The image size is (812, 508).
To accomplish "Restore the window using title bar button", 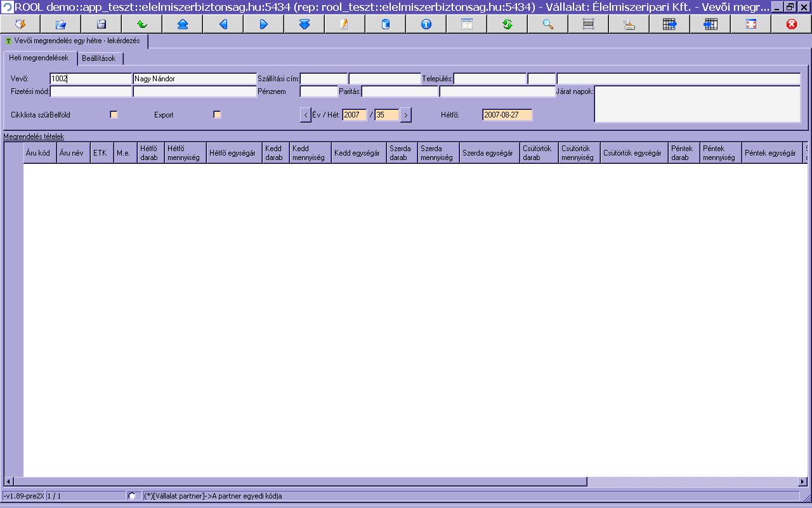I will pyautogui.click(x=790, y=7).
